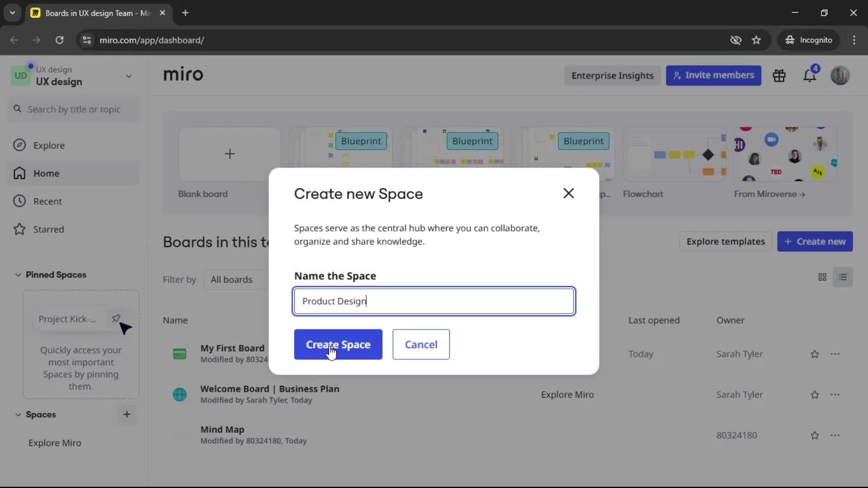868x488 pixels.
Task: Sort by Owner column header
Action: coord(730,320)
